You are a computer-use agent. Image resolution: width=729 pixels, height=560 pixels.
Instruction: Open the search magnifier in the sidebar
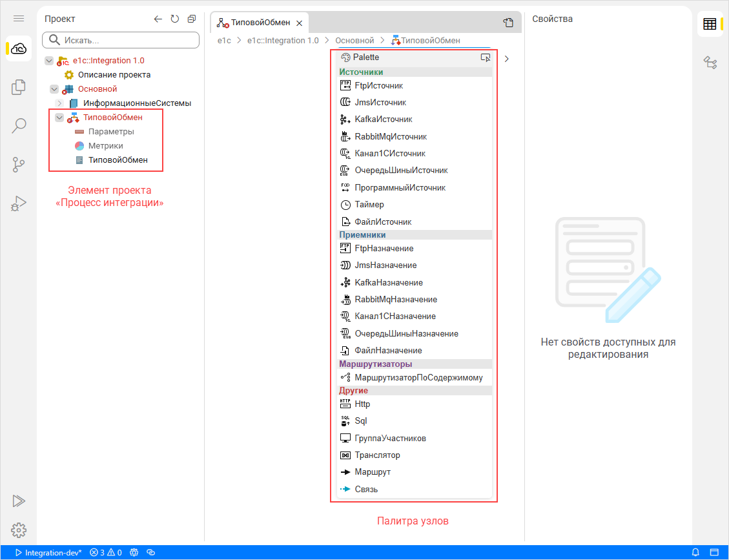coord(19,125)
